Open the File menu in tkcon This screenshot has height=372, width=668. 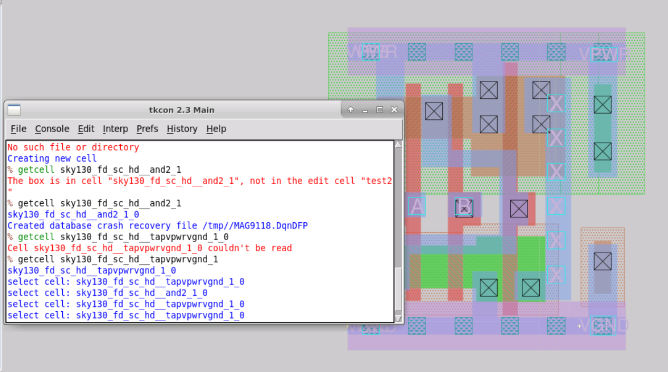tap(18, 129)
